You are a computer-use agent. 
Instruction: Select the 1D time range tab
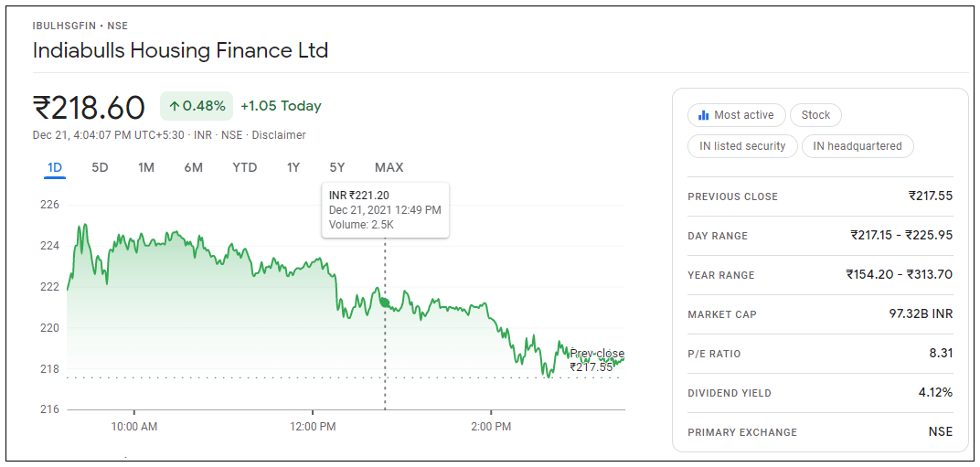[54, 167]
